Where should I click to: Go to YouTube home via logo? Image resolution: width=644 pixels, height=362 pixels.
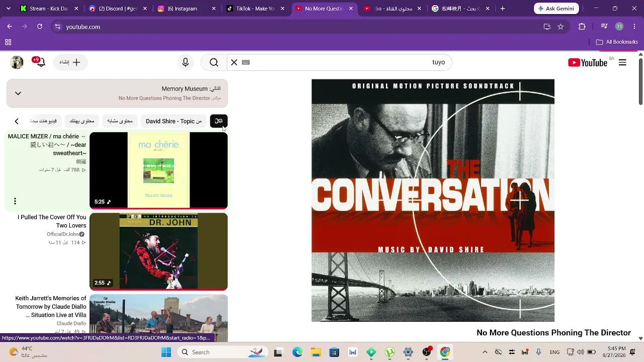point(588,62)
